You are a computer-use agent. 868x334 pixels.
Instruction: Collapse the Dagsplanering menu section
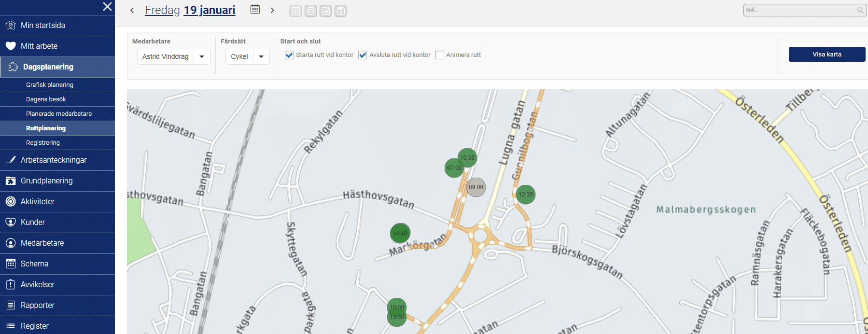(57, 67)
